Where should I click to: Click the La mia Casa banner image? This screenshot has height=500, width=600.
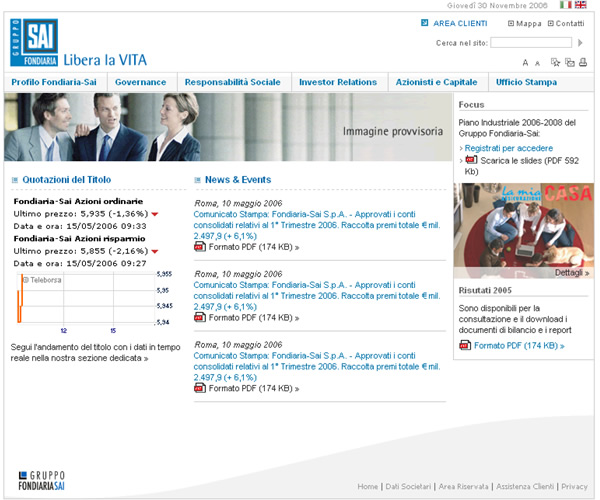[x=524, y=230]
